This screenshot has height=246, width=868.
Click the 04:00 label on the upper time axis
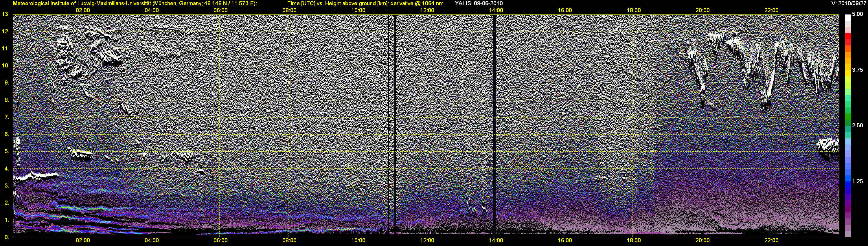152,10
